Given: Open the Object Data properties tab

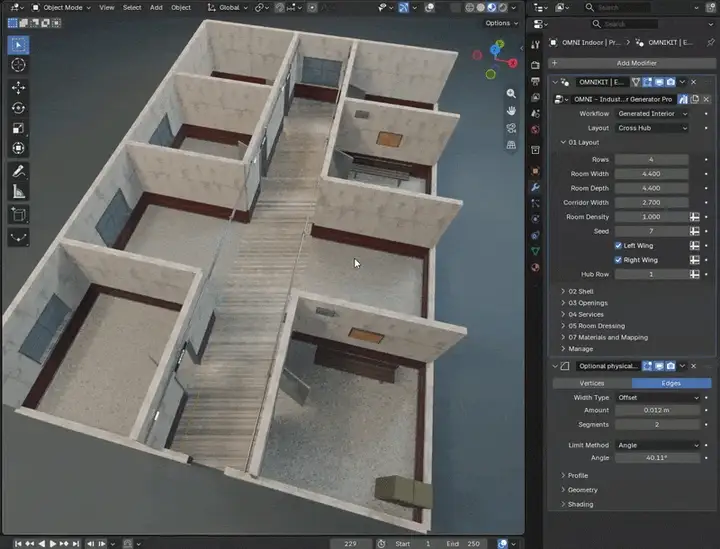Looking at the screenshot, I should (535, 251).
